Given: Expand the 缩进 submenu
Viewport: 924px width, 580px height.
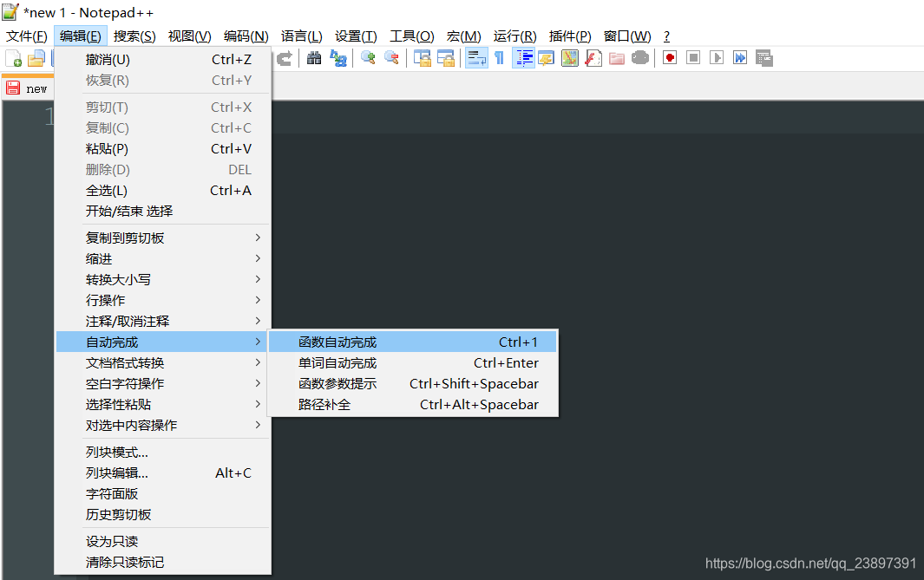Looking at the screenshot, I should 162,259.
